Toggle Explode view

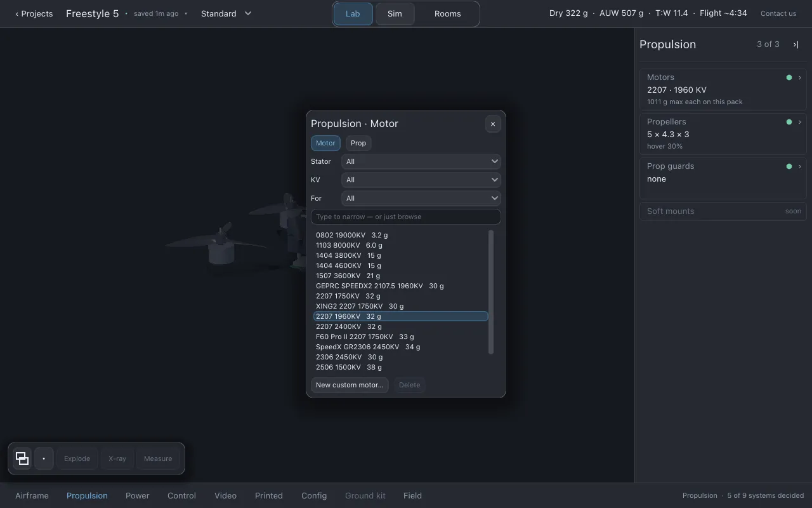coord(77,458)
